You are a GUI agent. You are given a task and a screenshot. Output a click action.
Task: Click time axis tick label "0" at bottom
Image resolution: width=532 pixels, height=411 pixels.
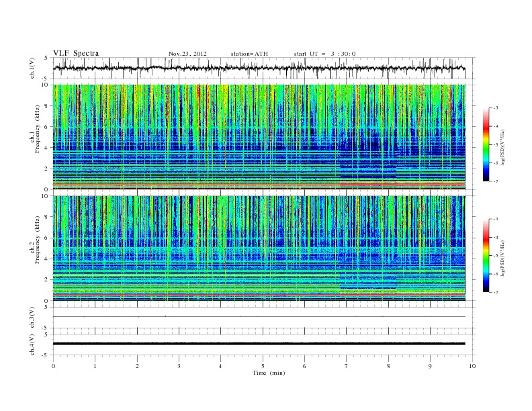(x=53, y=366)
